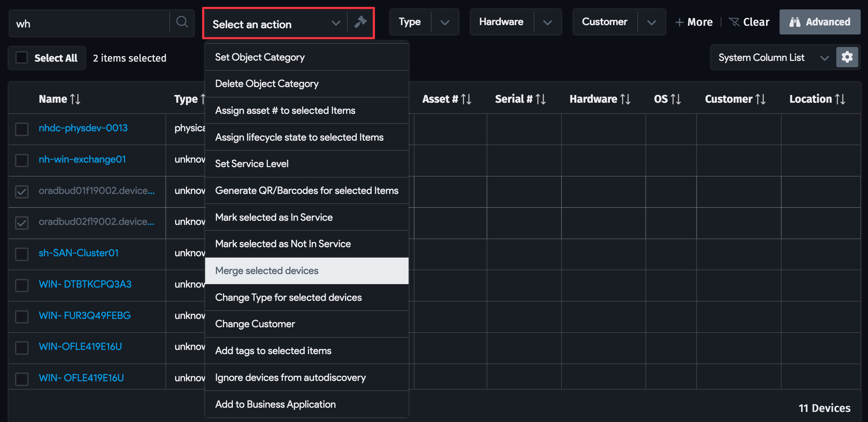This screenshot has width=868, height=422.
Task: Select Generate QR/Barcodes for selected Items
Action: click(x=307, y=191)
